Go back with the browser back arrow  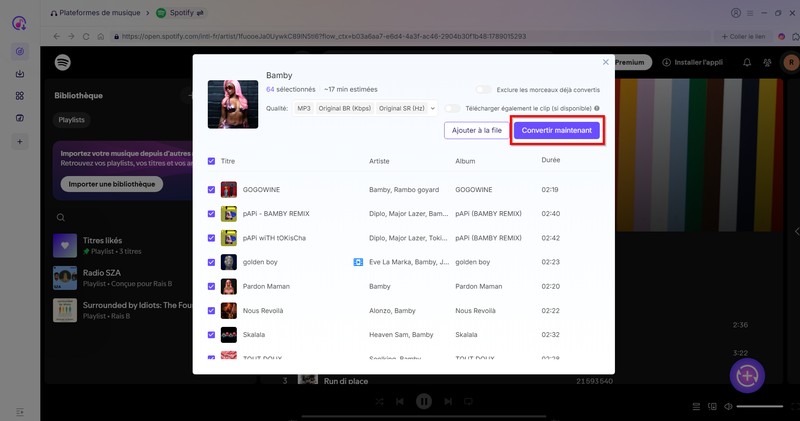click(x=57, y=36)
